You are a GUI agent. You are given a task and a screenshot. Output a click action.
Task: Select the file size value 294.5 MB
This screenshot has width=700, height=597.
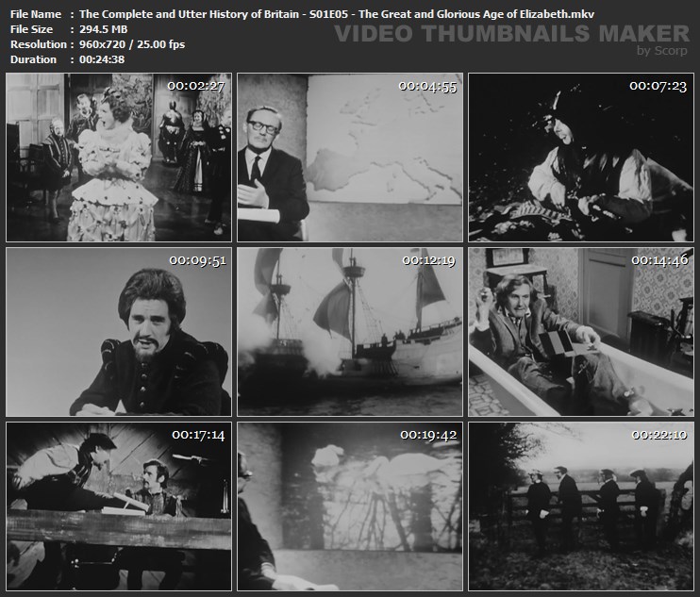point(103,29)
